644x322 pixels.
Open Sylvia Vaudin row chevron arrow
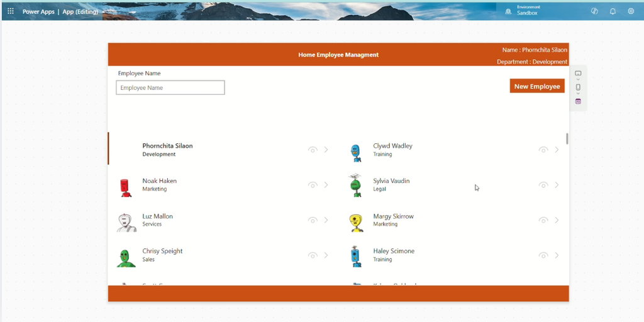tap(557, 185)
